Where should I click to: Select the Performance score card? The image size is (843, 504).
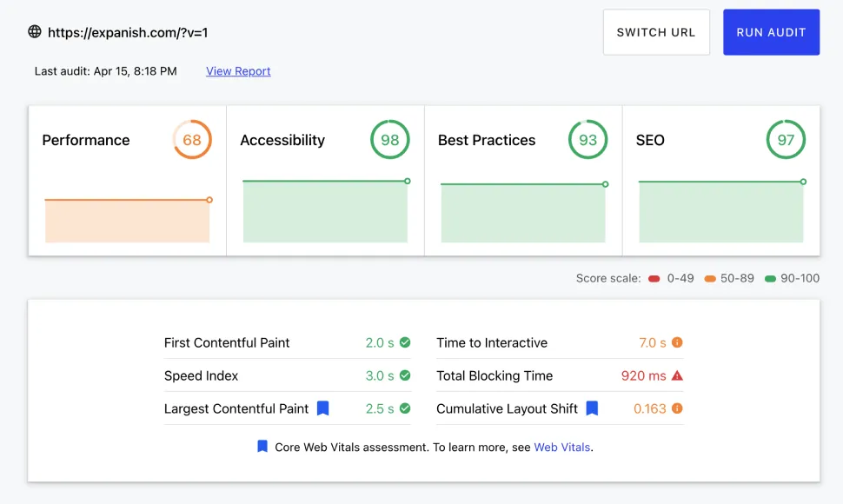127,181
